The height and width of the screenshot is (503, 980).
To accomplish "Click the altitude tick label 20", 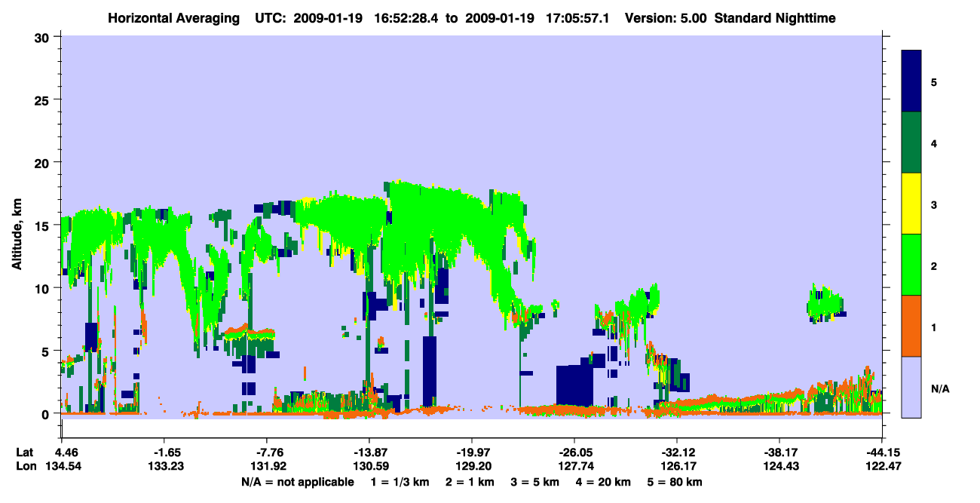I will pos(44,162).
